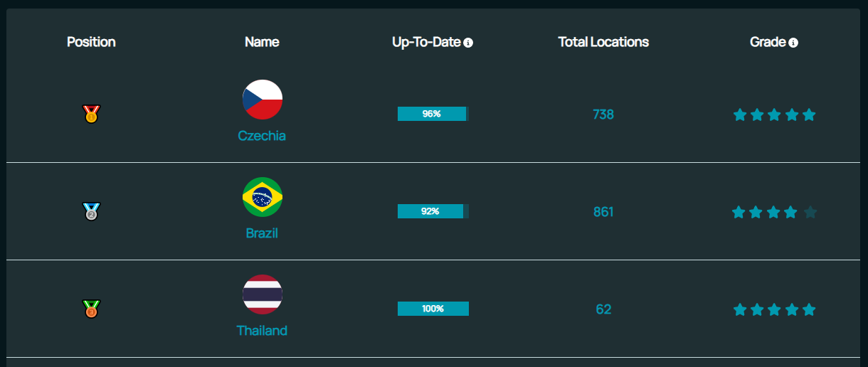Screen dimensions: 868x367
Task: Open the Brazil country link
Action: point(262,233)
